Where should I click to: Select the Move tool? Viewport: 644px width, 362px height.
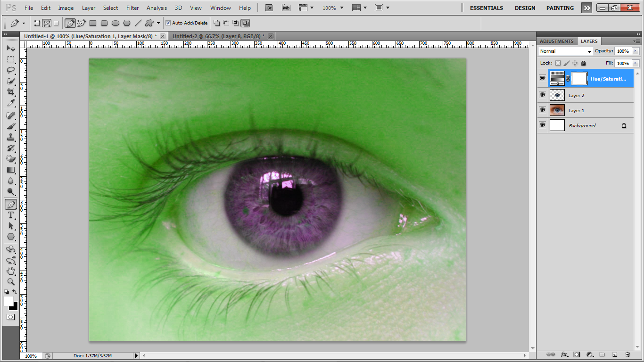11,49
